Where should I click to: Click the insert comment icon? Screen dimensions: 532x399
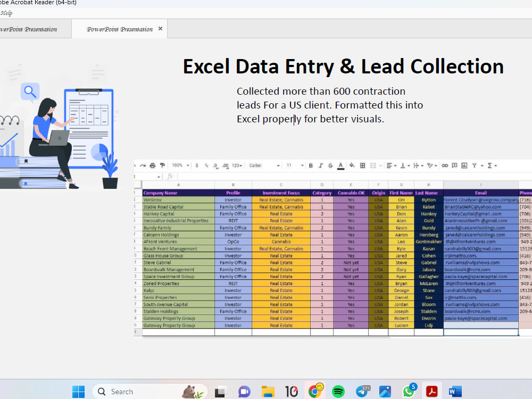[454, 165]
